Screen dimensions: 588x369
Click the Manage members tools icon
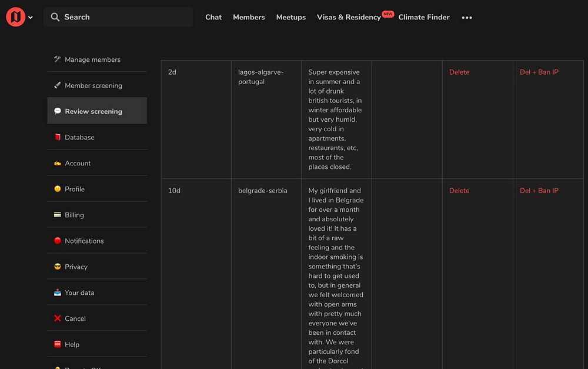[x=58, y=59]
